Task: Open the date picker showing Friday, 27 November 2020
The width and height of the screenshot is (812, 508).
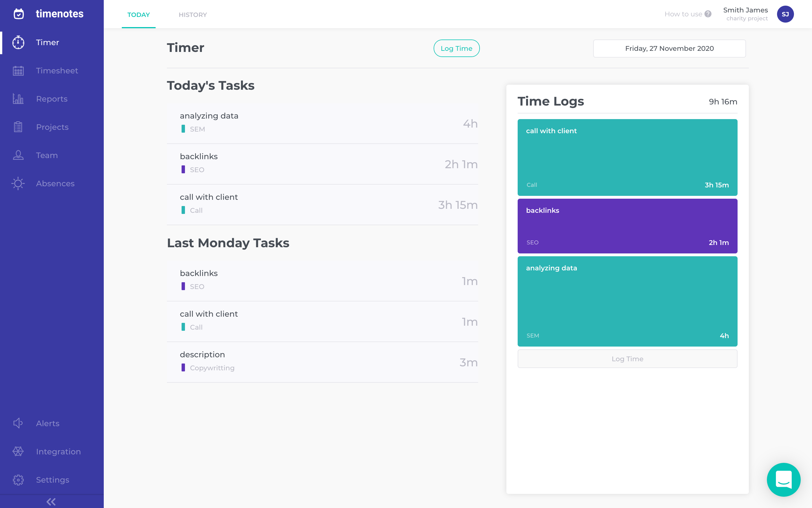Action: [669, 48]
